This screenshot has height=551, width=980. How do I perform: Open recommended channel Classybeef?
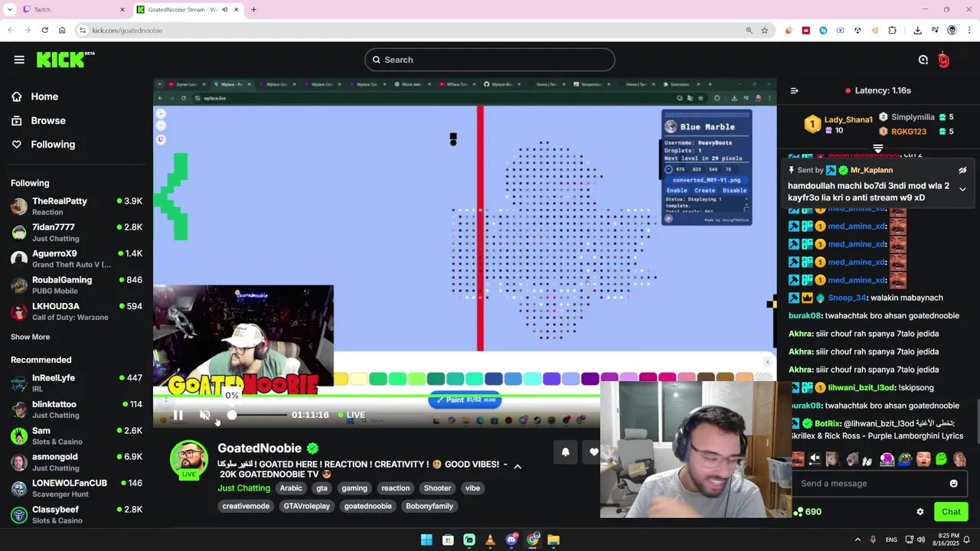click(x=77, y=514)
